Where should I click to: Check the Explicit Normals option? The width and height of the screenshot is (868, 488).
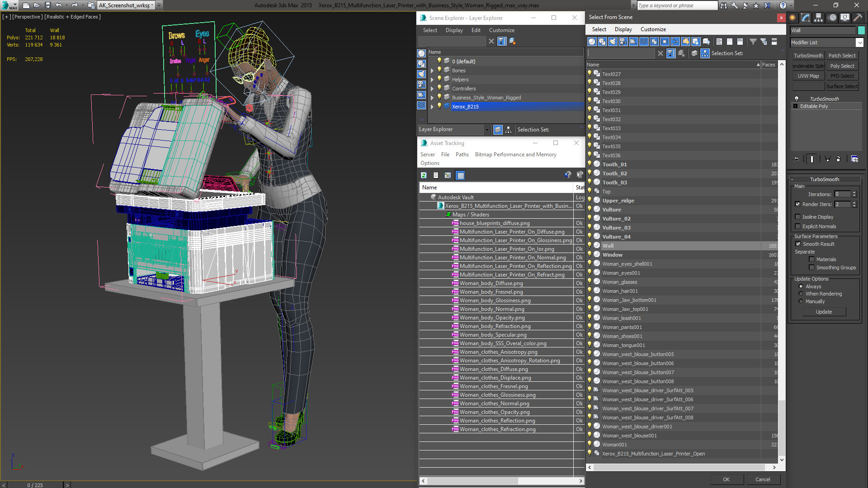coord(798,226)
